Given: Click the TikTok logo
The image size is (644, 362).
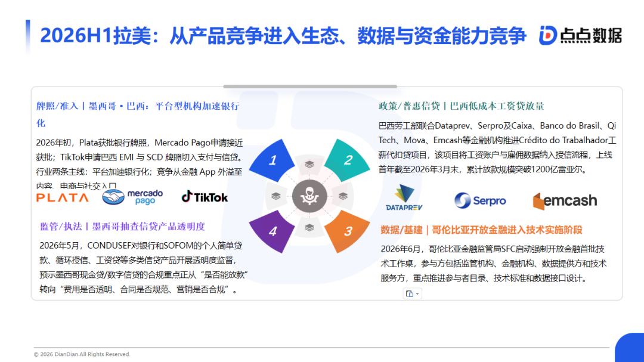Looking at the screenshot, I should tap(205, 197).
